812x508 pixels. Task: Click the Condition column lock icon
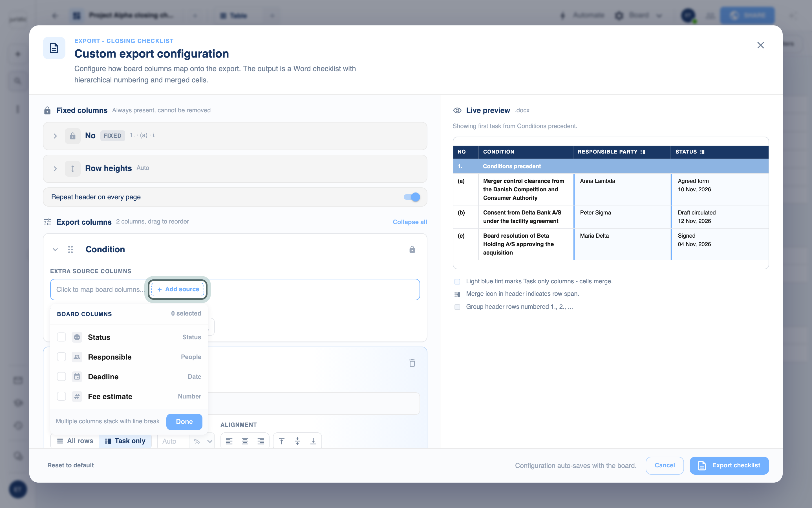point(412,249)
